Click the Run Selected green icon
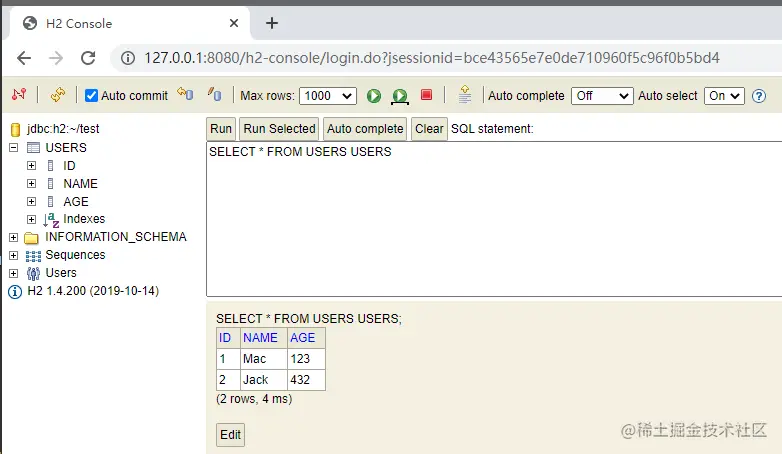This screenshot has height=454, width=782. click(x=400, y=96)
